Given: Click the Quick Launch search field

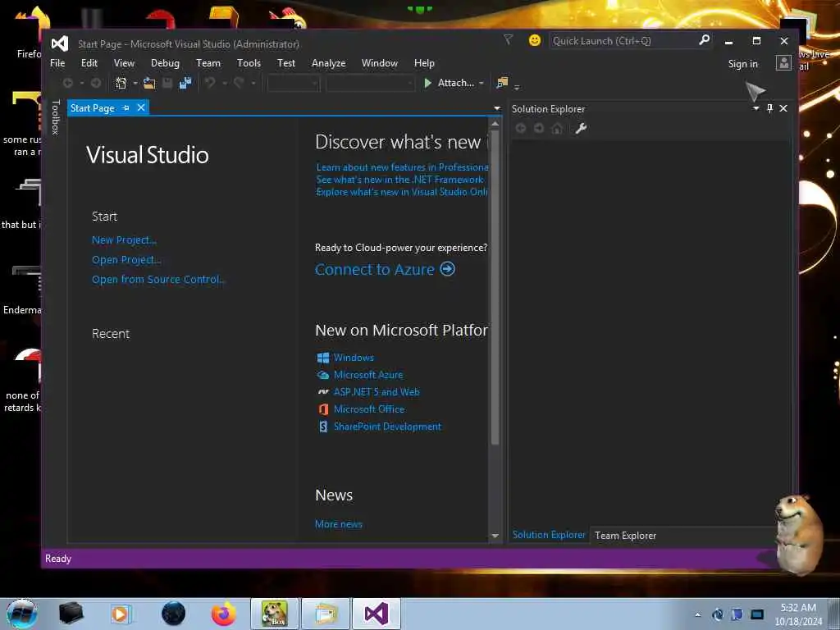Looking at the screenshot, I should [x=624, y=41].
